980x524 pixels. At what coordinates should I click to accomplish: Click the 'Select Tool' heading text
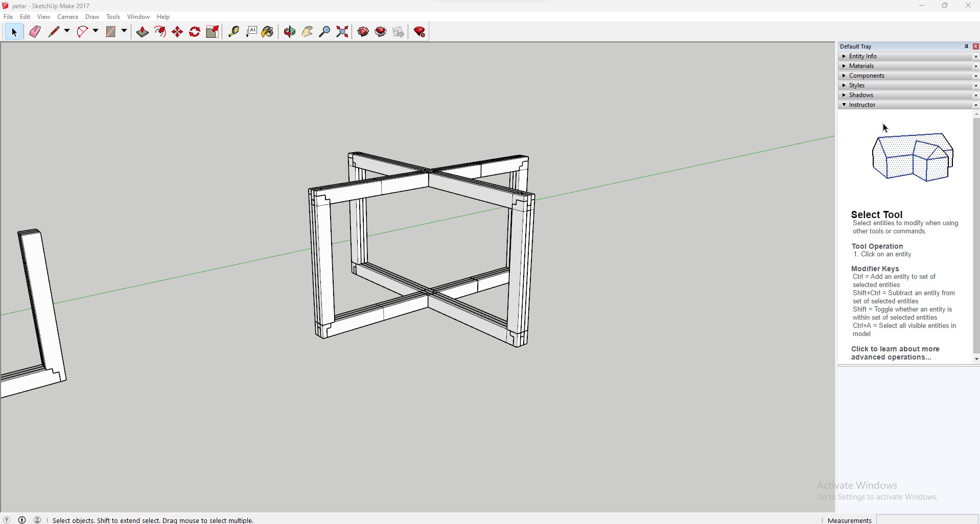coord(877,215)
